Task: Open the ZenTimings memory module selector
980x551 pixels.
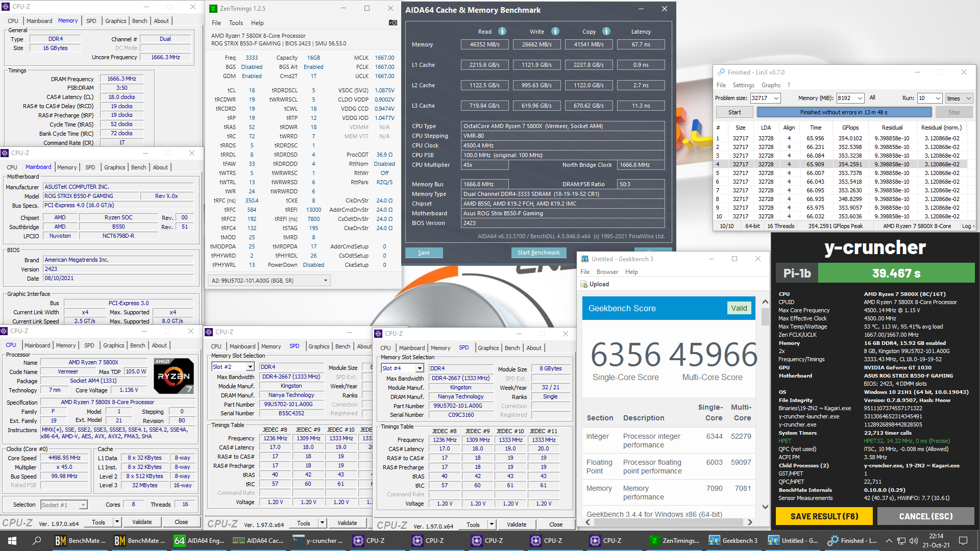Action: point(325,280)
